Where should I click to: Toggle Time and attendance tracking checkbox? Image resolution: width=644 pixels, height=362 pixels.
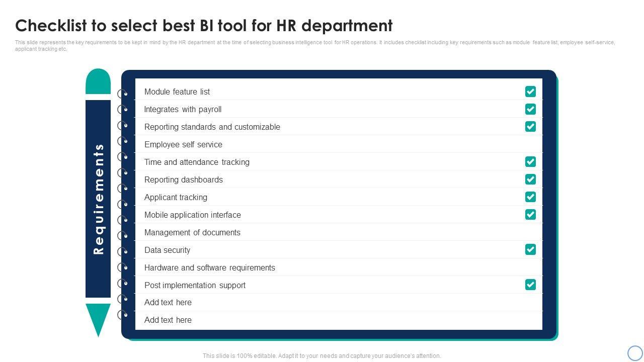coord(530,161)
